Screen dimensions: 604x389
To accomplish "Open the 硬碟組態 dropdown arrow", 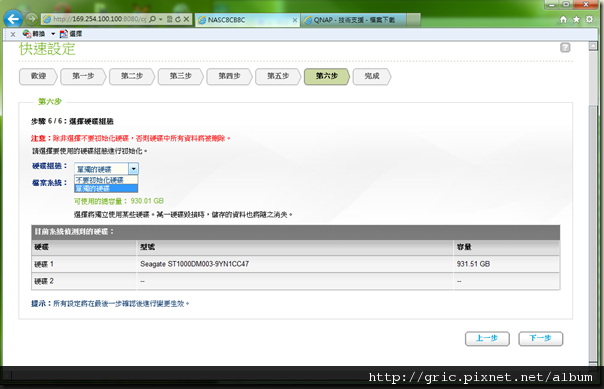I will pyautogui.click(x=133, y=169).
